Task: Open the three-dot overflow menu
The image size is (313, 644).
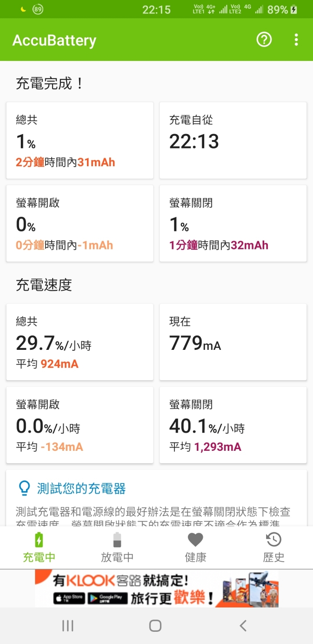Action: click(296, 40)
